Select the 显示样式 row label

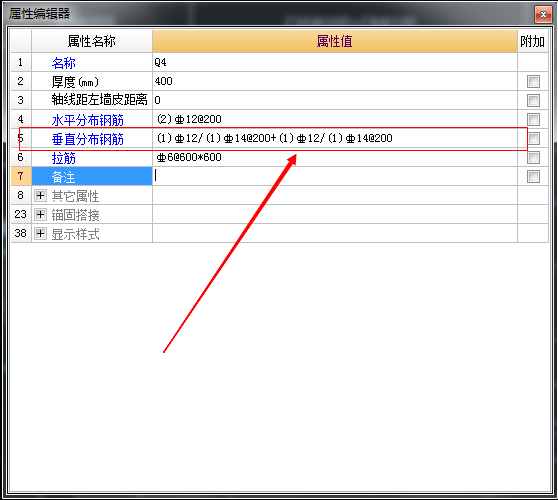pos(75,234)
